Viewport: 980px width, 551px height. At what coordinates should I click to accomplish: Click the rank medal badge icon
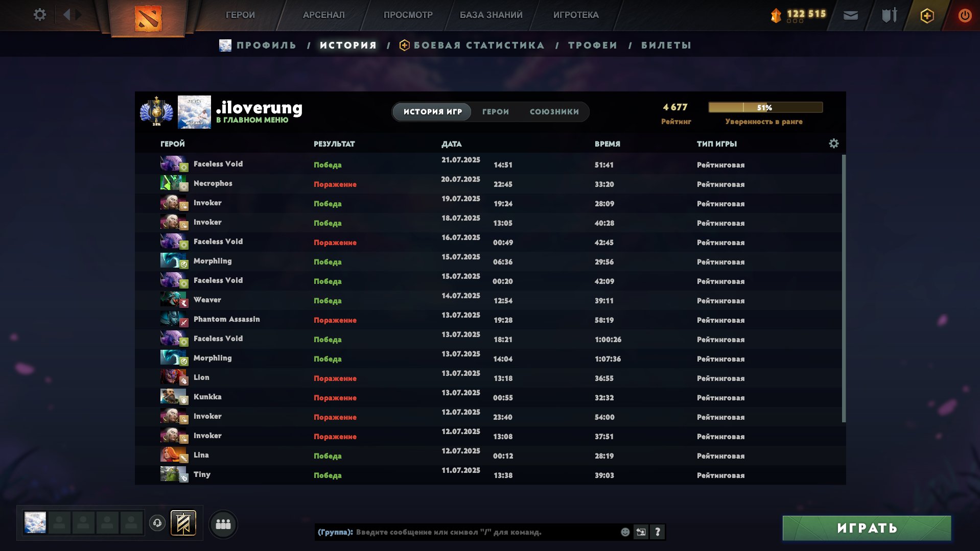coord(156,111)
